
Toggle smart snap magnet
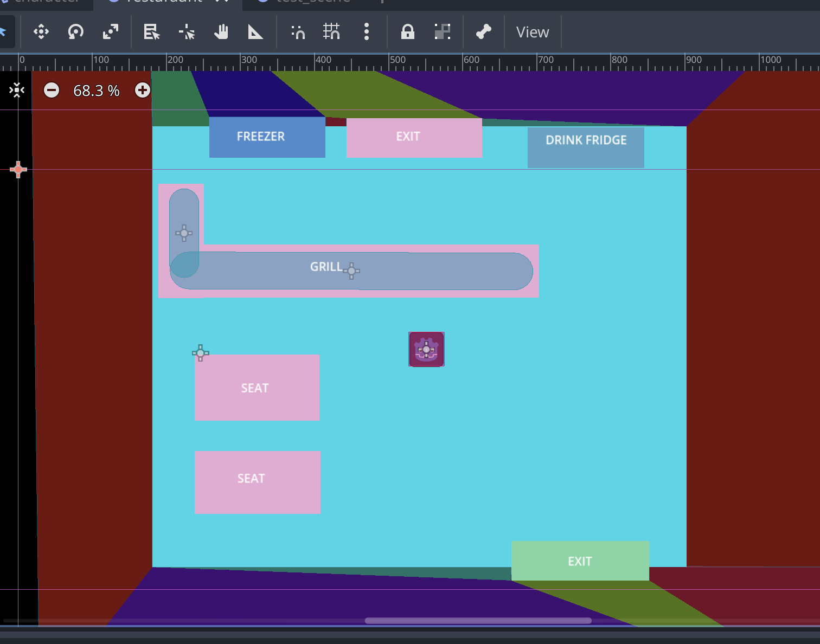click(x=298, y=32)
